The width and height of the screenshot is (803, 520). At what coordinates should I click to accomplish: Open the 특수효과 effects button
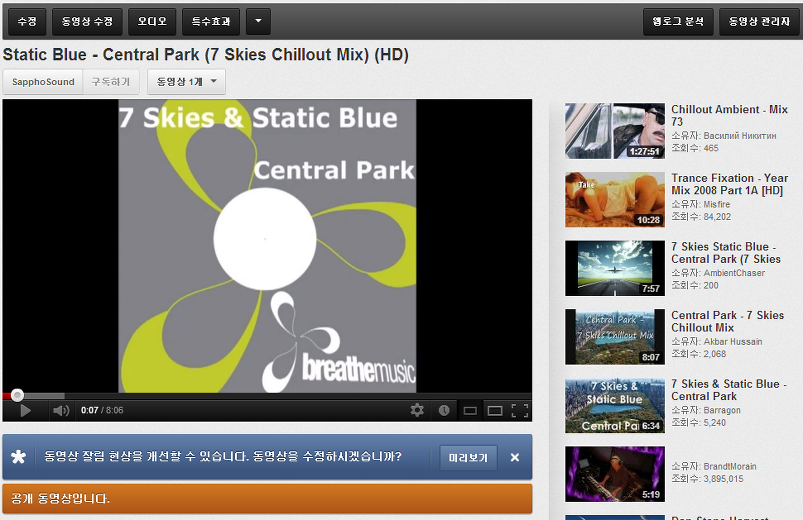[x=211, y=22]
